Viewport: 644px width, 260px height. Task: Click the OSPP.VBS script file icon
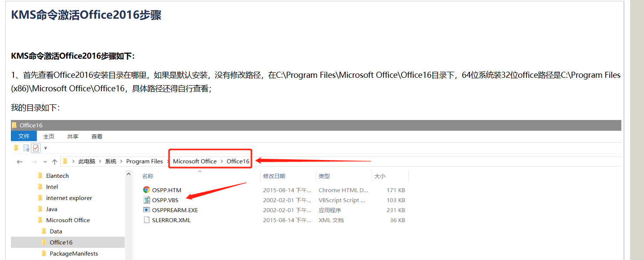146,200
